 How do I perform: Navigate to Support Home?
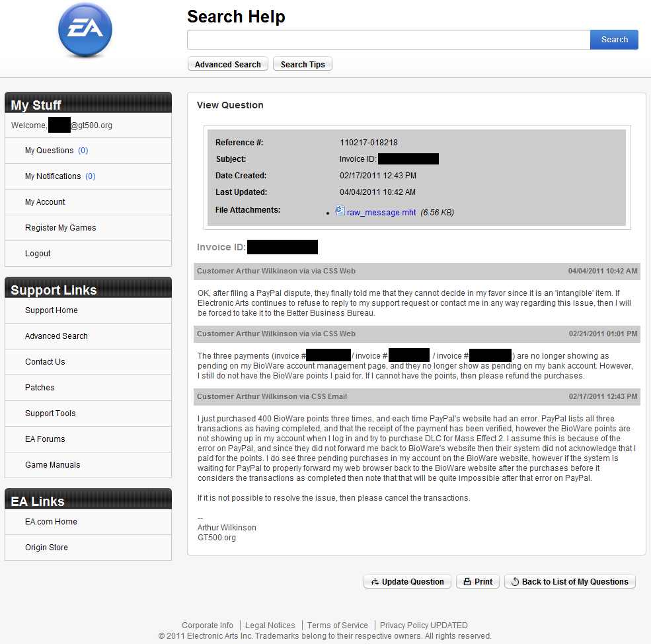pos(52,310)
